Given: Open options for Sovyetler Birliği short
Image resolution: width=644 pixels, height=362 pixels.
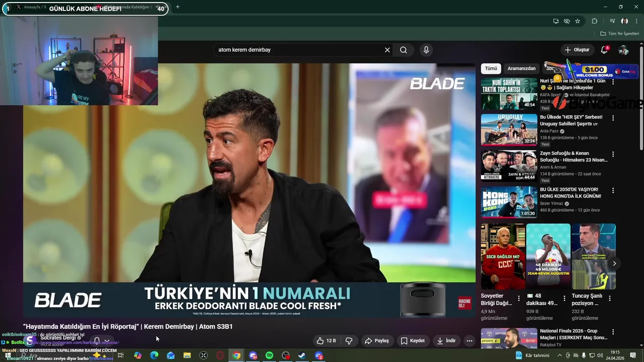Looking at the screenshot, I should [519, 299].
